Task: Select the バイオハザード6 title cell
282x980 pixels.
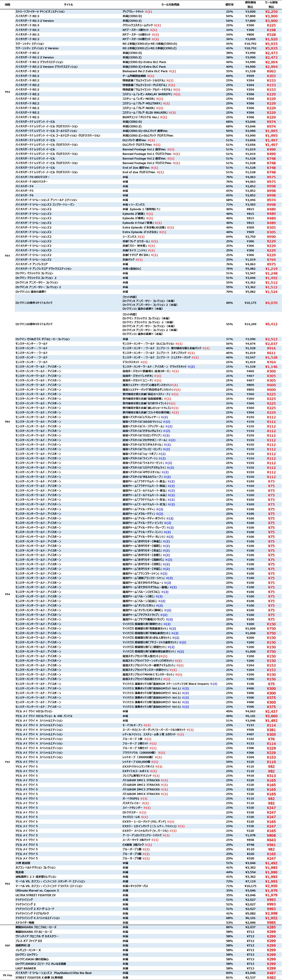Action: [24, 195]
